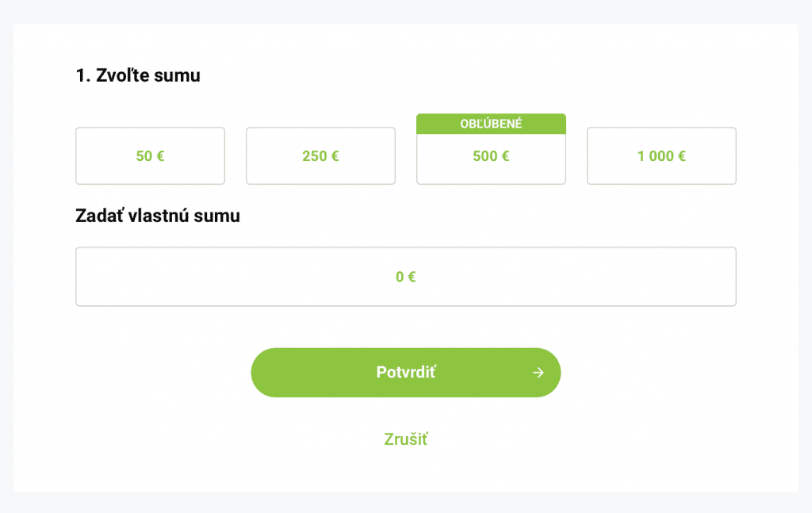The height and width of the screenshot is (513, 812).
Task: Select the 50 € amount option
Action: tap(150, 156)
